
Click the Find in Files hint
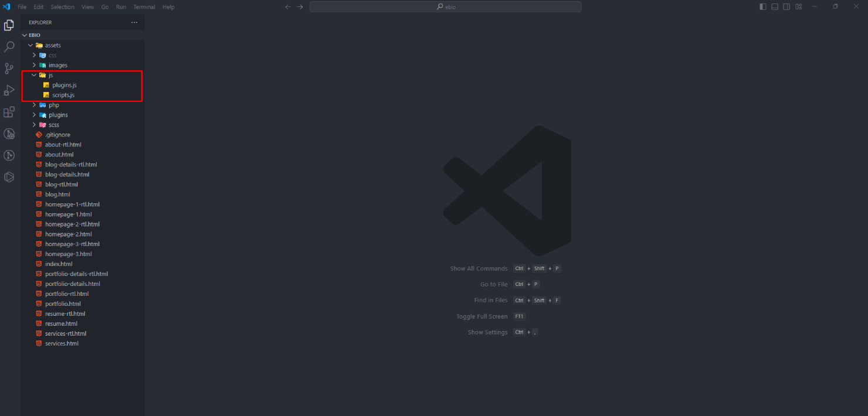[491, 300]
